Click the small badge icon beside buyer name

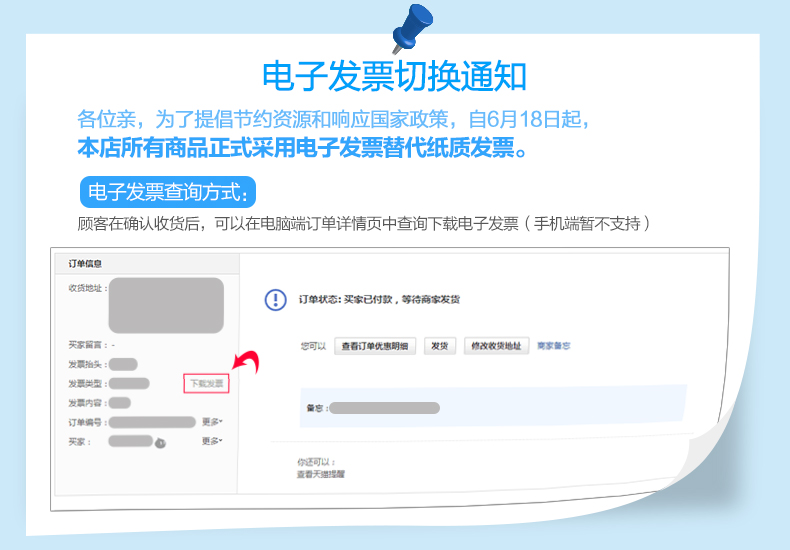(160, 442)
